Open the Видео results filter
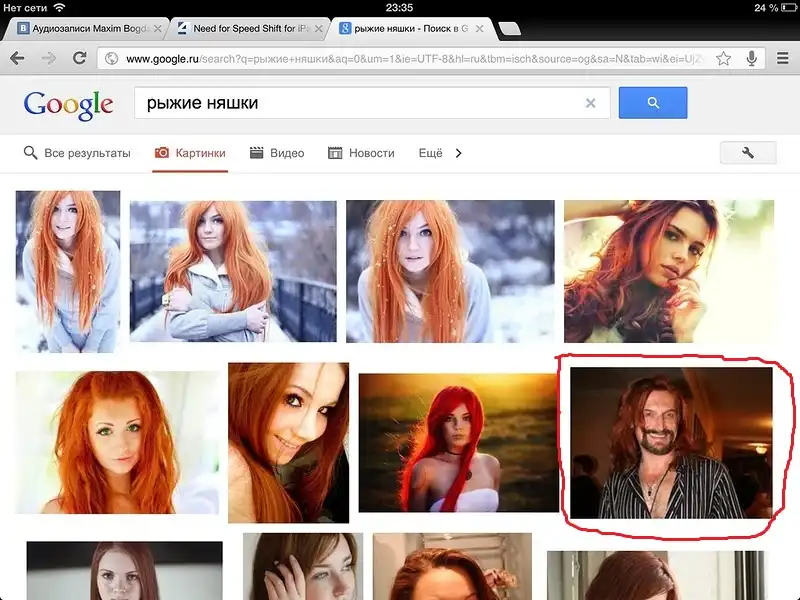800x600 pixels. [x=277, y=153]
